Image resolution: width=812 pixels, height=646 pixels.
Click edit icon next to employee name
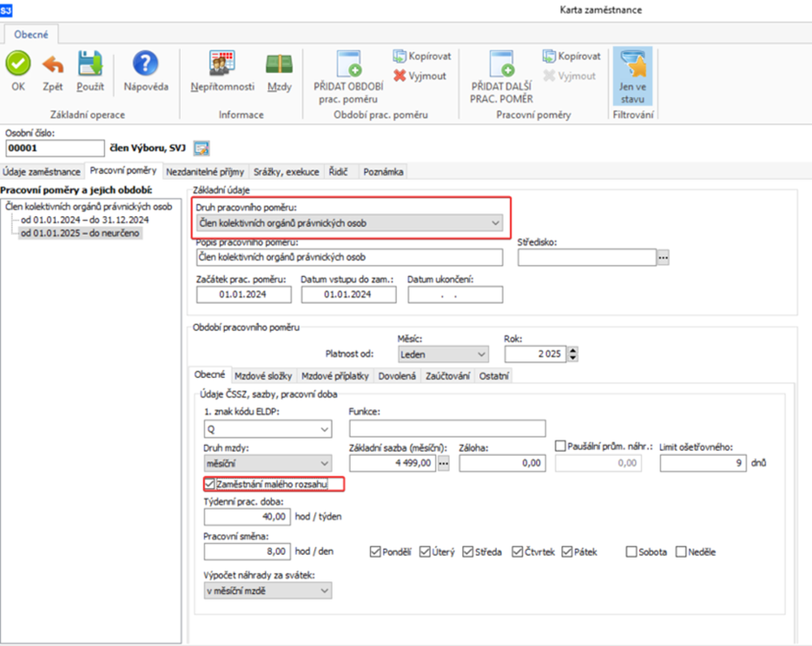tap(201, 148)
